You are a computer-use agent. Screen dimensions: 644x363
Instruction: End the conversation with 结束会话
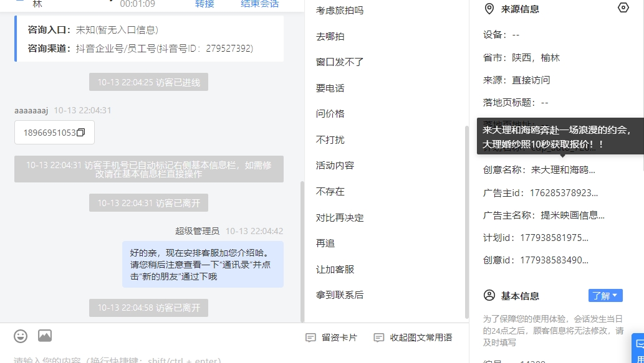pyautogui.click(x=259, y=4)
